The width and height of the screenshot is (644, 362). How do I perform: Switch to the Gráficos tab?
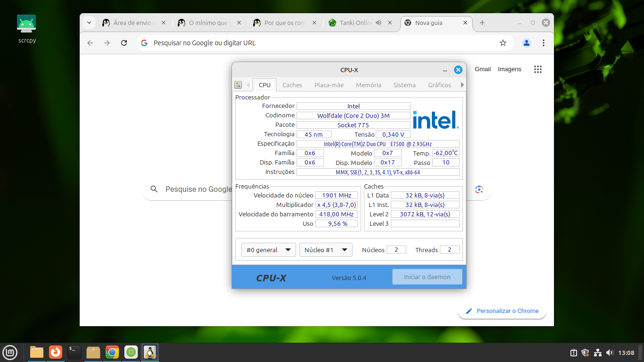(439, 85)
